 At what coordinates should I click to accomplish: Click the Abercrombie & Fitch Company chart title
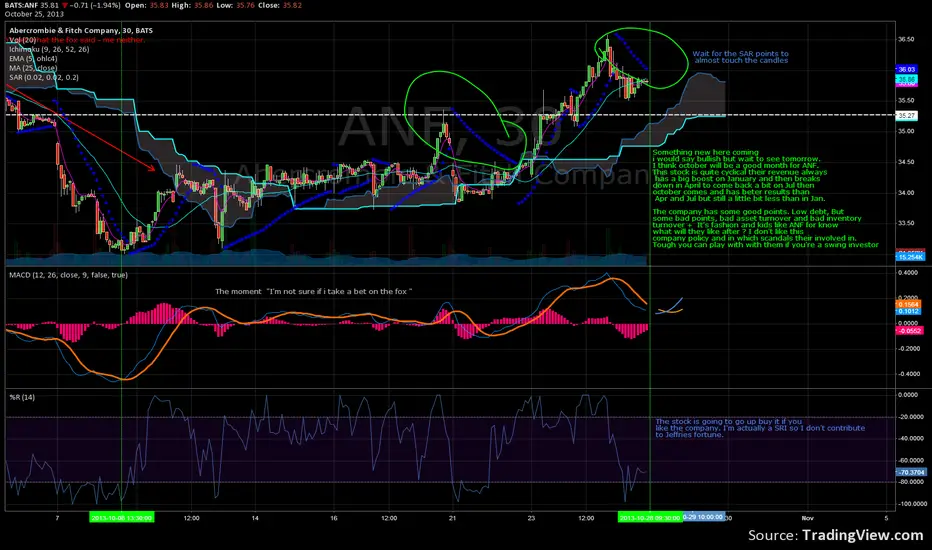[81, 30]
